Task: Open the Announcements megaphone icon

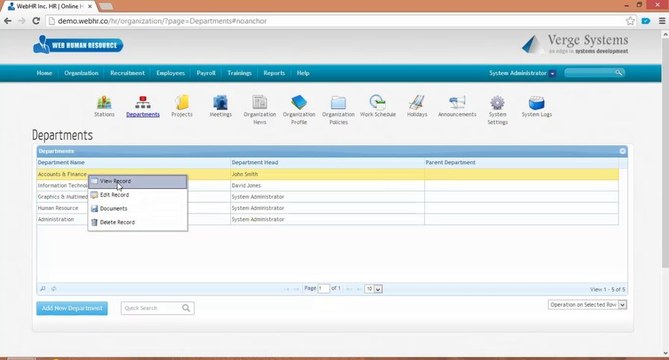Action: (457, 103)
